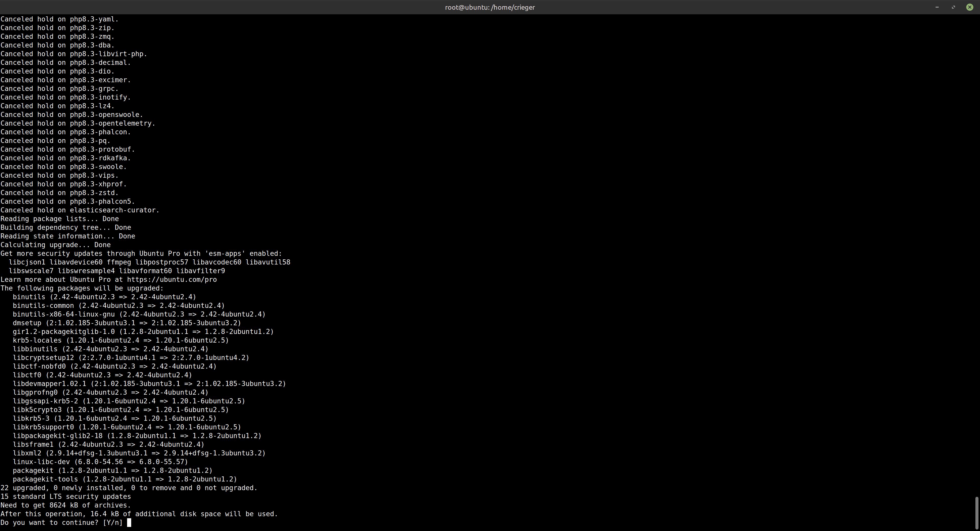Click 'Canceled hold on php8.3-dio.' line
This screenshot has height=531, width=980.
(x=57, y=71)
